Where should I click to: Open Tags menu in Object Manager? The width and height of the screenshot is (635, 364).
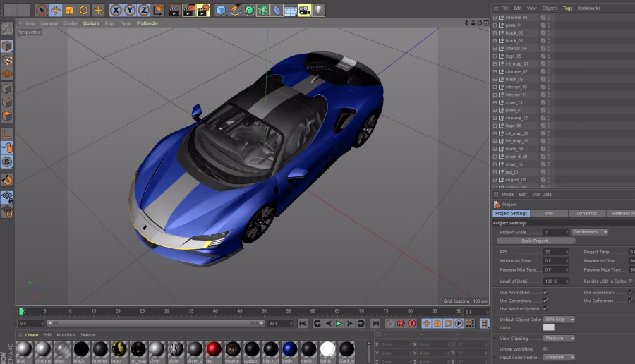567,8
